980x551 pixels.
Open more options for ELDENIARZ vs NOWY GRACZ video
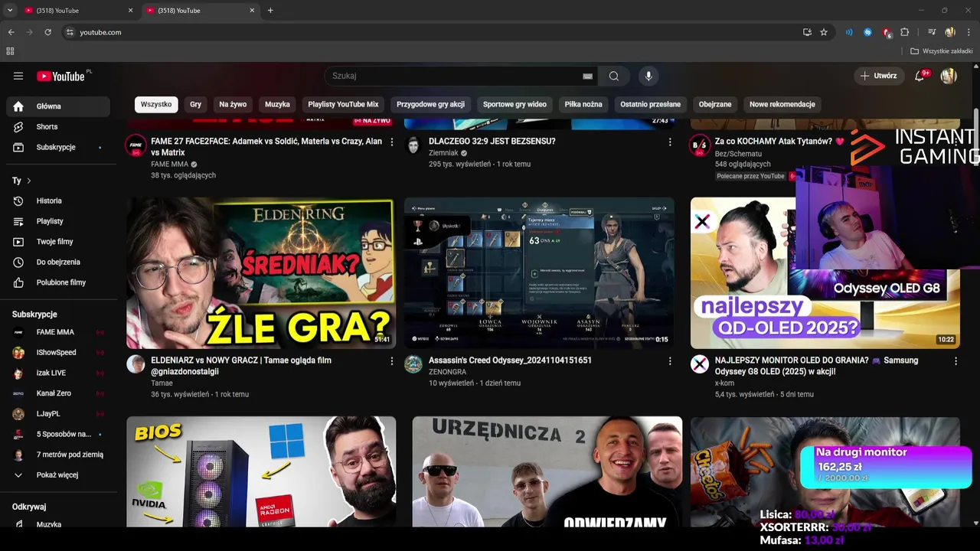pos(392,360)
